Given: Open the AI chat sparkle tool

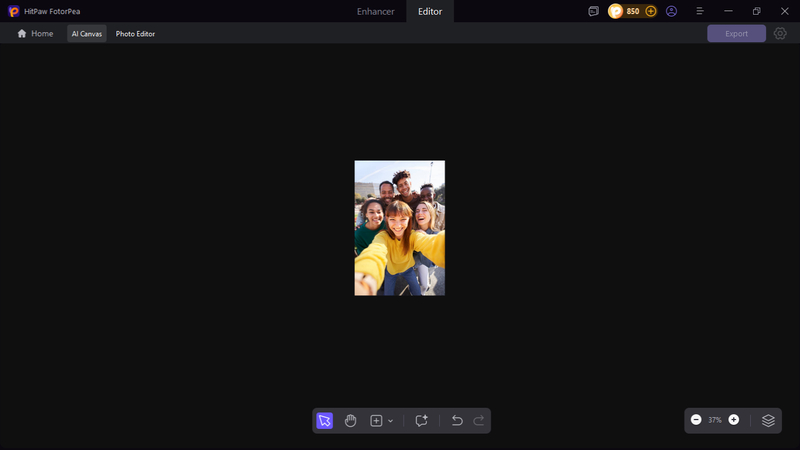Looking at the screenshot, I should pos(421,420).
